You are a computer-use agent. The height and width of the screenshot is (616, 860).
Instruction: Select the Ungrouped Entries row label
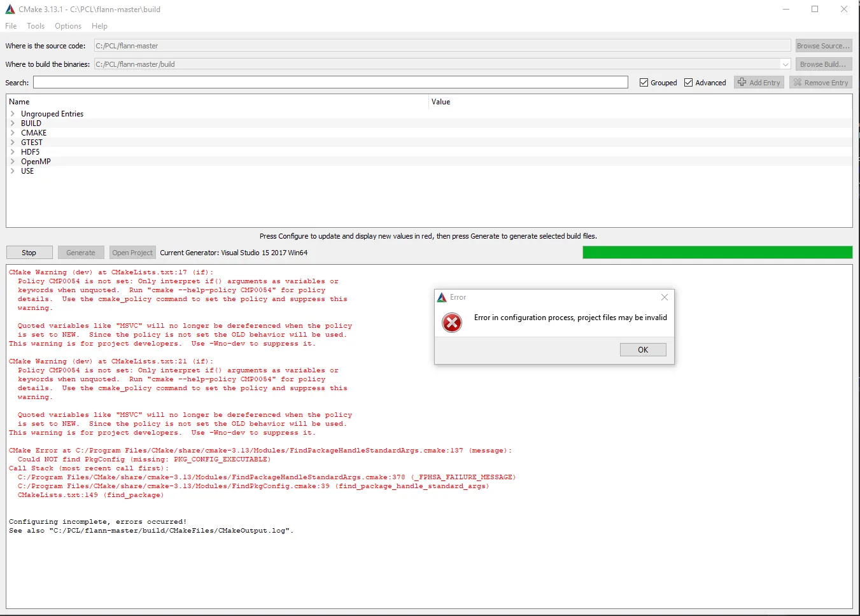coord(52,114)
